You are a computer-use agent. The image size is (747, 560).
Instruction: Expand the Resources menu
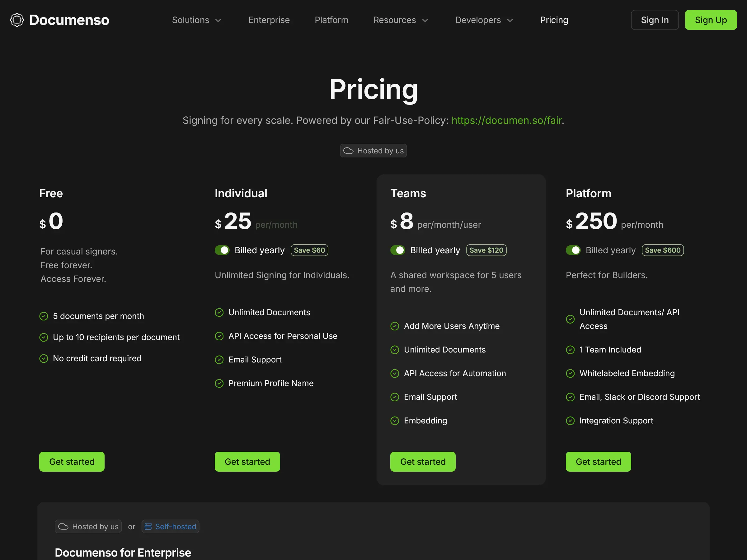pos(401,20)
